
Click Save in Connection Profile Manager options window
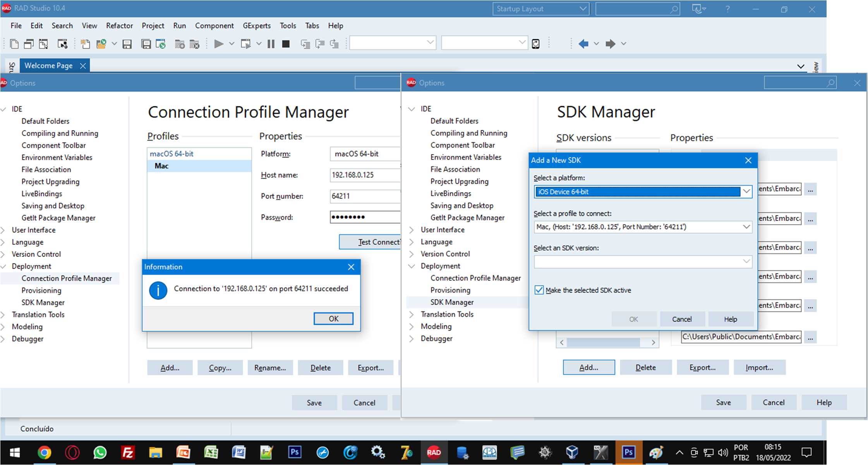point(314,403)
